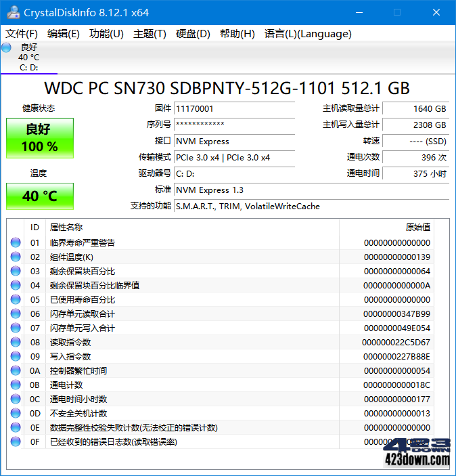Click the 传输模式 field PCIe 3.0 x4
Viewport: 456px width, 476px height.
point(234,158)
